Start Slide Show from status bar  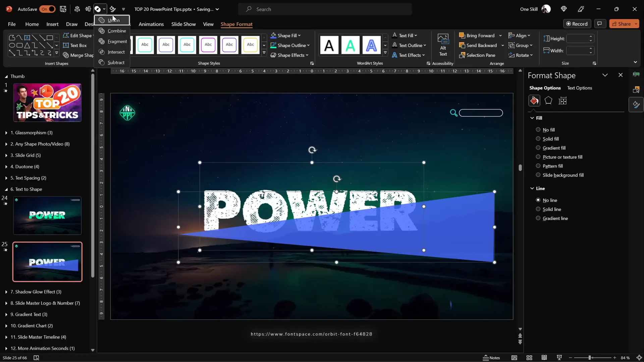click(559, 358)
